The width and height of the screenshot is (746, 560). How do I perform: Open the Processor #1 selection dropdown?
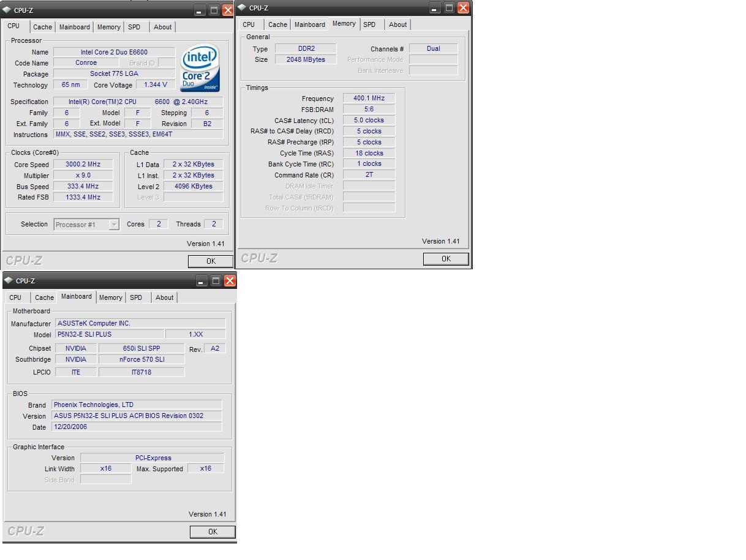coord(114,225)
